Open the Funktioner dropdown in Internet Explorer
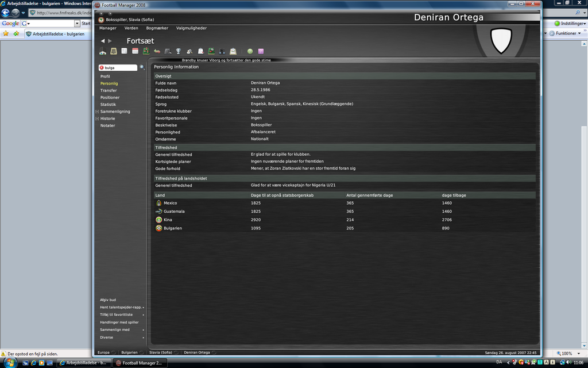This screenshot has width=588, height=368. pyautogui.click(x=565, y=33)
